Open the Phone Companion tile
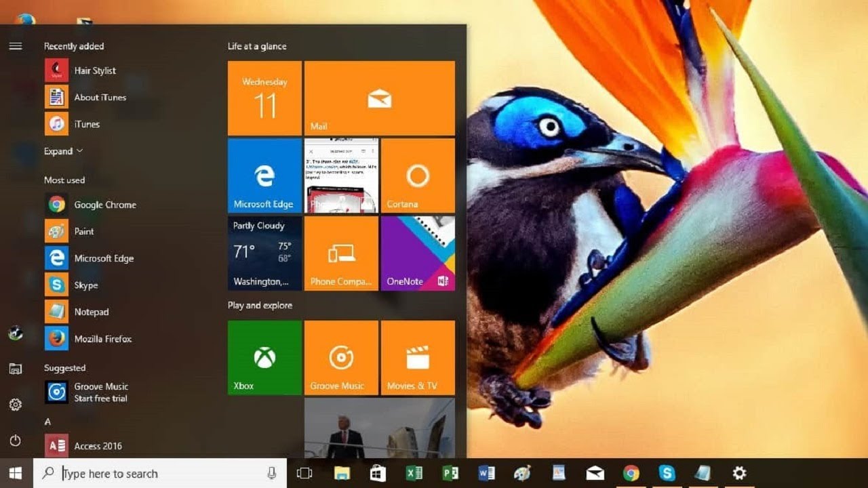 (341, 253)
